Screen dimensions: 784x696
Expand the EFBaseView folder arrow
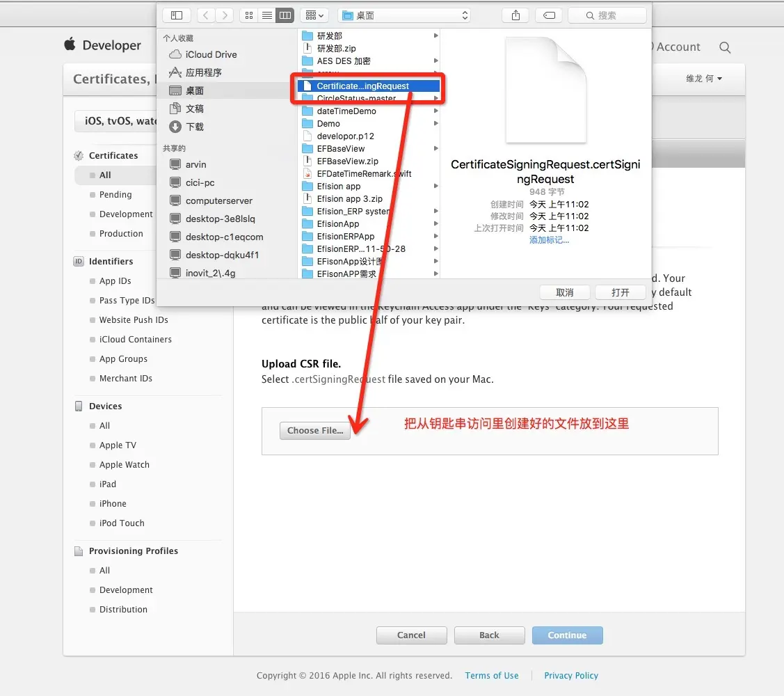coord(436,149)
